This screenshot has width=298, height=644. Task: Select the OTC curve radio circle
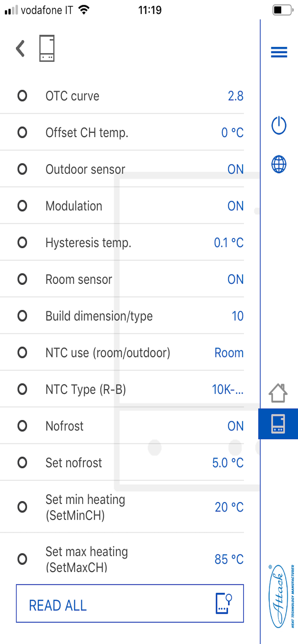click(x=22, y=96)
